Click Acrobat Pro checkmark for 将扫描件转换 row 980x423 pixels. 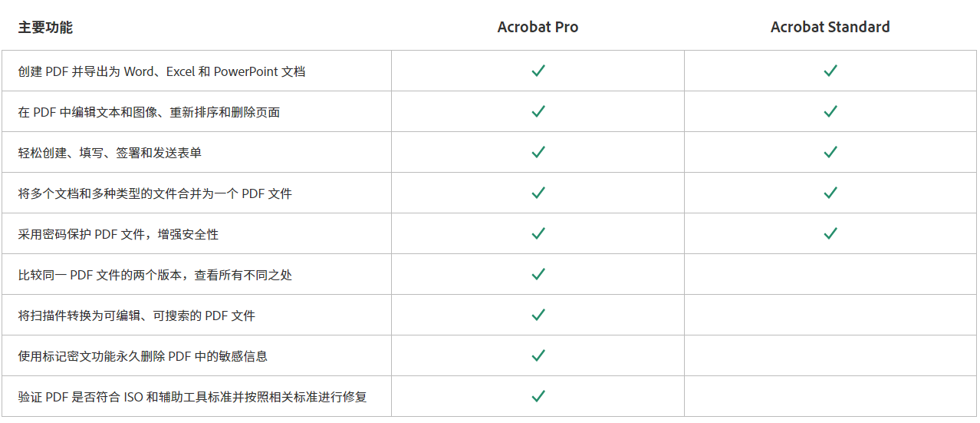coord(538,315)
